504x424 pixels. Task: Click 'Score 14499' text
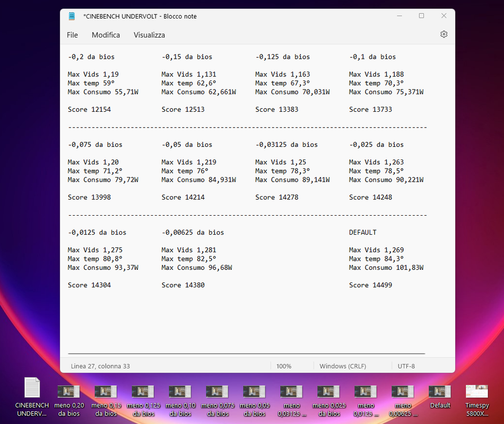371,285
